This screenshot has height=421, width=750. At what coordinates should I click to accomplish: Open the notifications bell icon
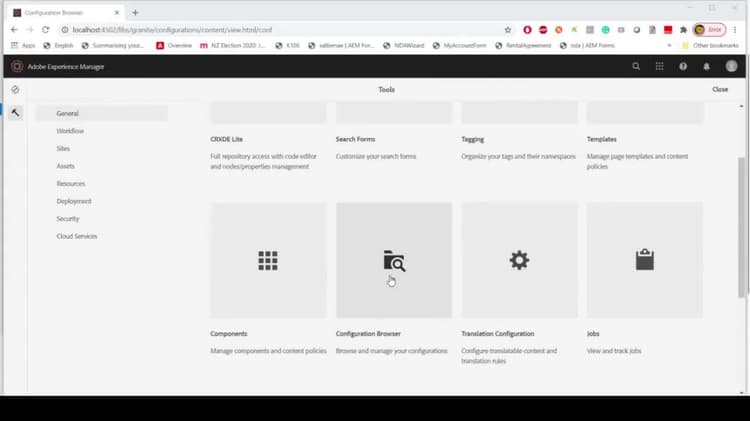[706, 66]
